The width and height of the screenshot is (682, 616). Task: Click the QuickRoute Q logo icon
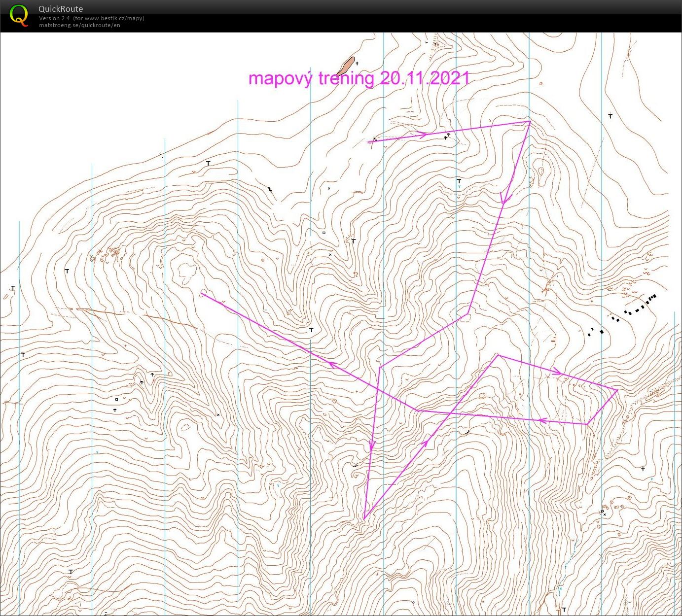click(x=19, y=15)
